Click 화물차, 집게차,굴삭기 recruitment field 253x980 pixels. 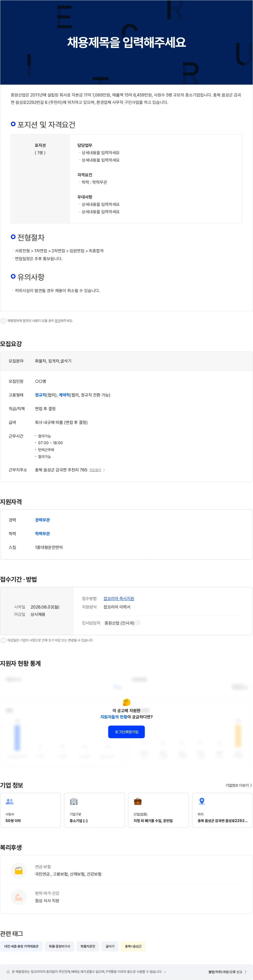pos(53,361)
